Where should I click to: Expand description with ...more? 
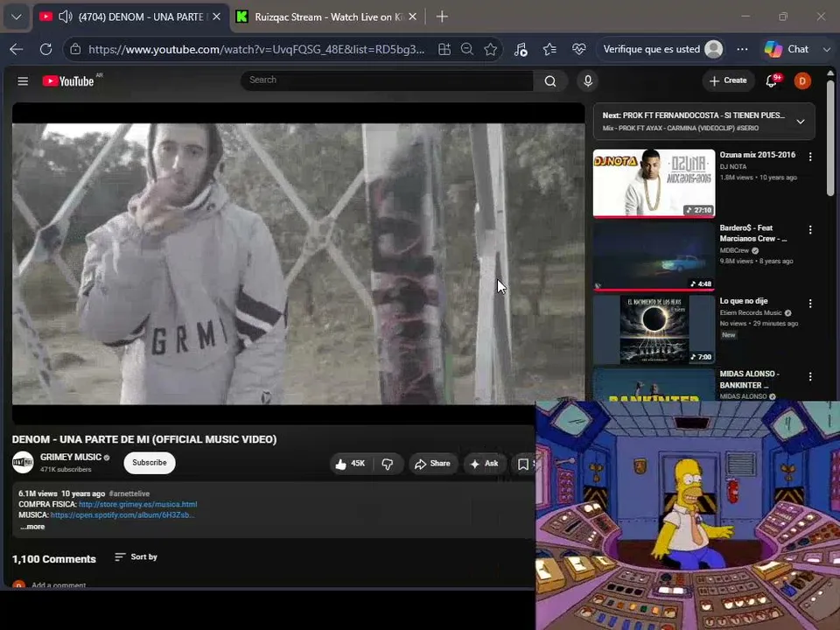pos(32,527)
